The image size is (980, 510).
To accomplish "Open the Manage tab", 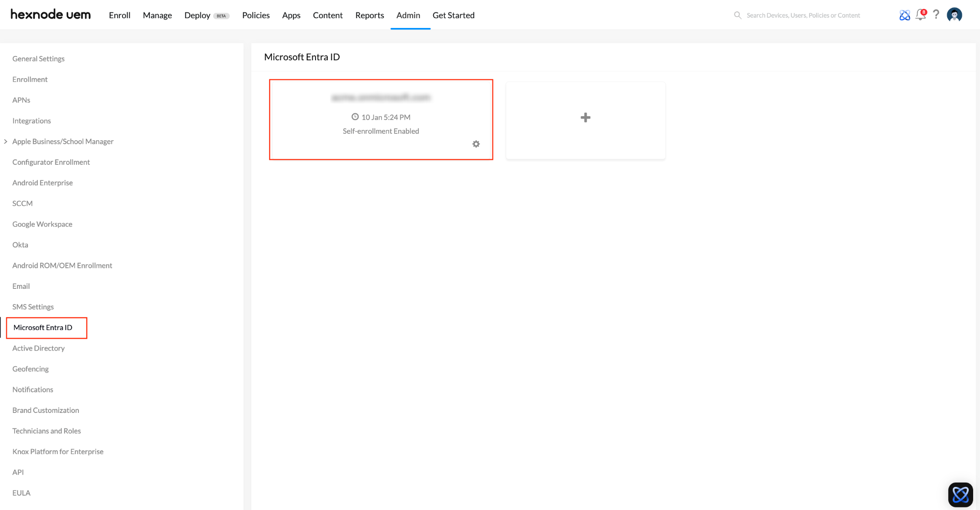I will (157, 15).
